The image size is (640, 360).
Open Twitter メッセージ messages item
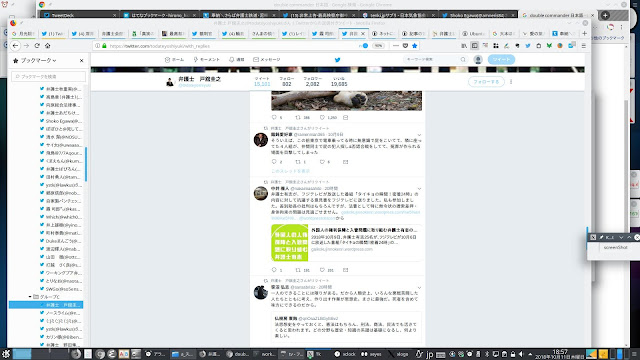click(267, 60)
